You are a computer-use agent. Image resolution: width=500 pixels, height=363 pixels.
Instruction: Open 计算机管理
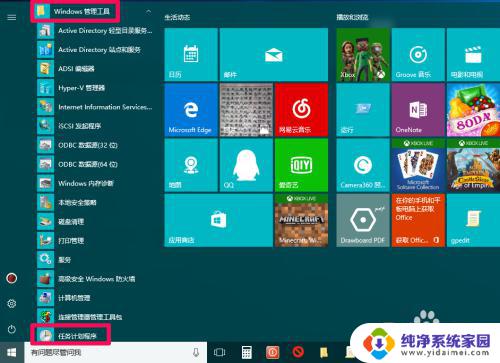point(95,298)
